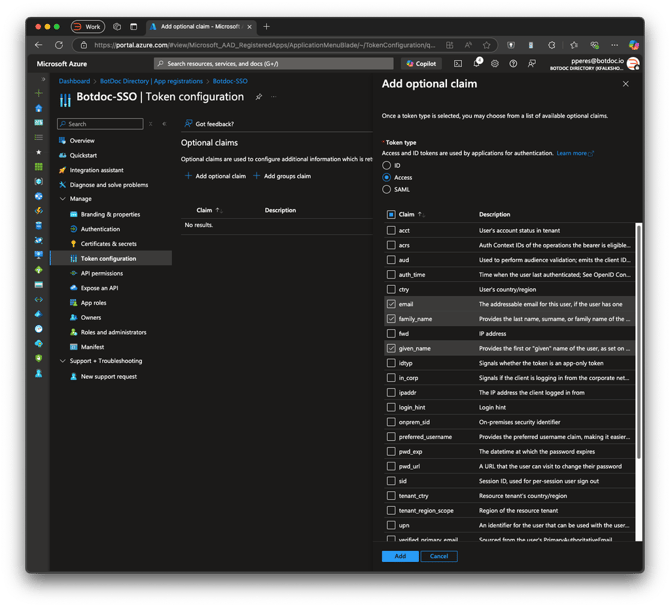670x607 pixels.
Task: Open portal settings gear icon
Action: pyautogui.click(x=495, y=64)
